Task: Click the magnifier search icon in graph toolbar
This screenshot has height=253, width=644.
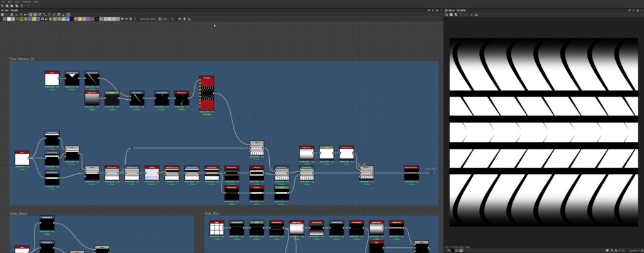Action: 21,14
